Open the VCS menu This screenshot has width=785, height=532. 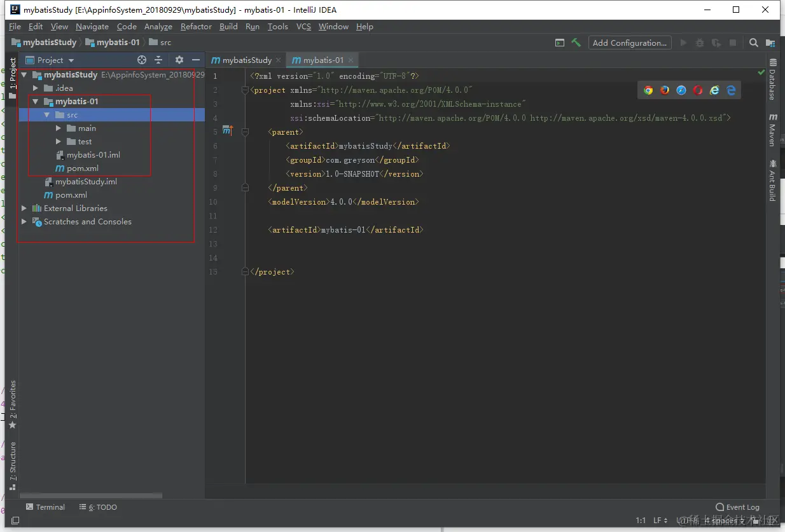coord(303,27)
